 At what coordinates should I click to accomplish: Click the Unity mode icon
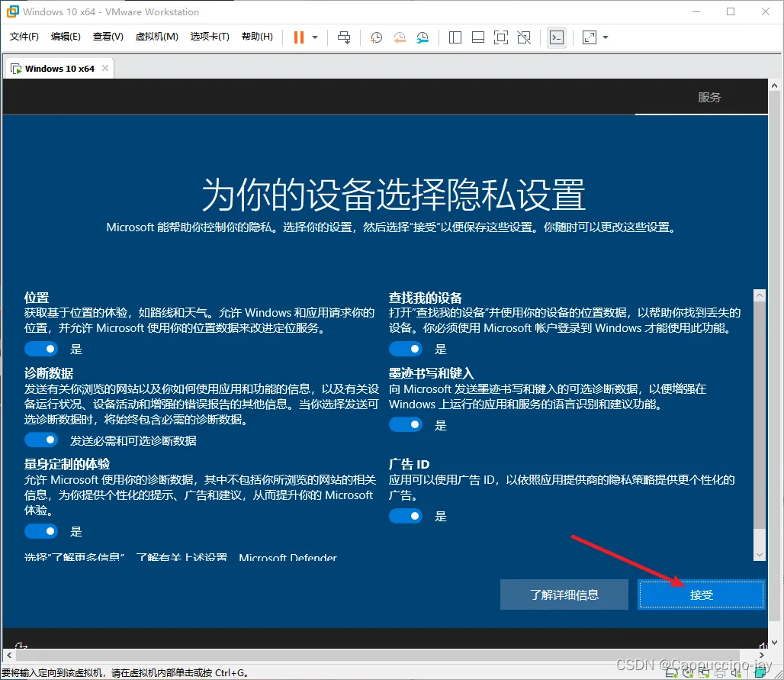point(524,37)
